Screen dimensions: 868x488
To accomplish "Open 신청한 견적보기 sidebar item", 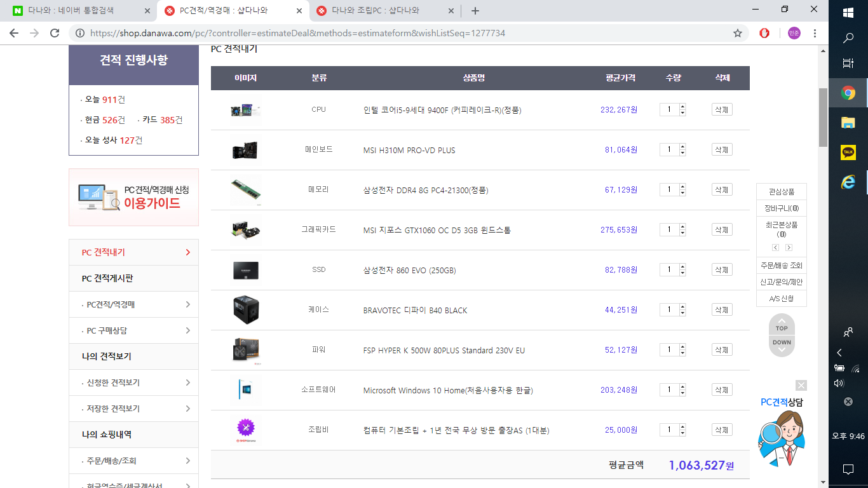I will tap(133, 383).
